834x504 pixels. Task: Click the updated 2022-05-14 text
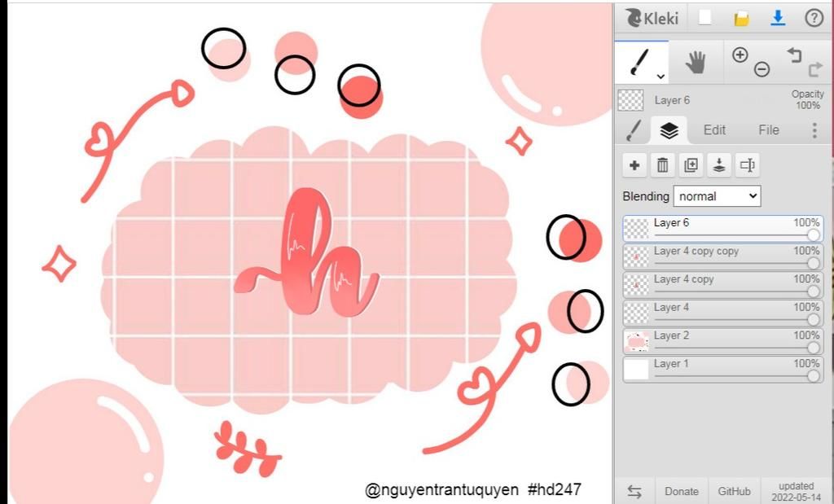[x=797, y=492]
